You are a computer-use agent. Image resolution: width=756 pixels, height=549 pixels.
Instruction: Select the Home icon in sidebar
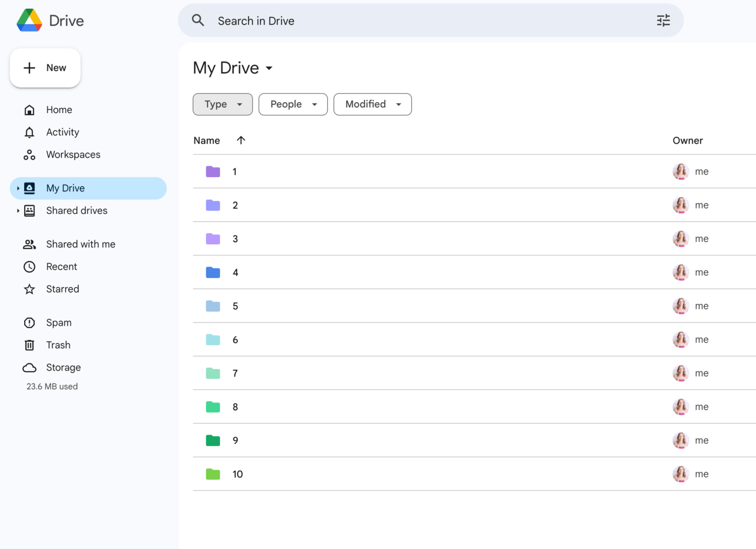tap(30, 109)
